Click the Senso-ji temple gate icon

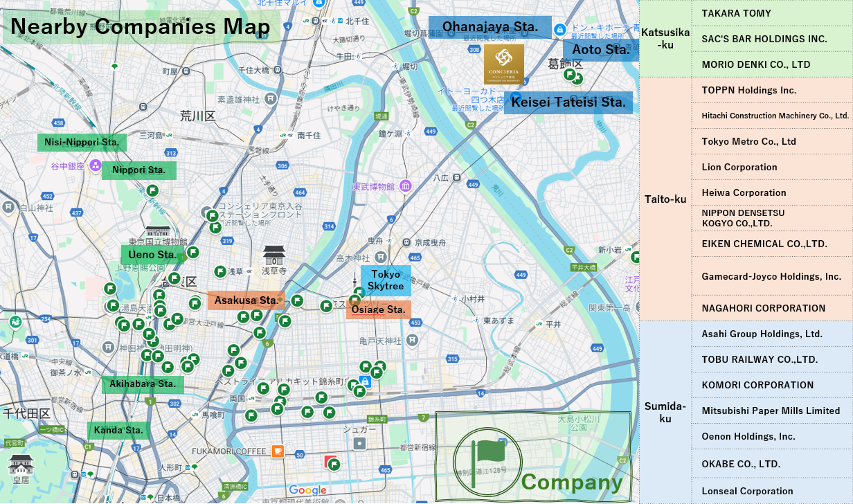point(273,255)
